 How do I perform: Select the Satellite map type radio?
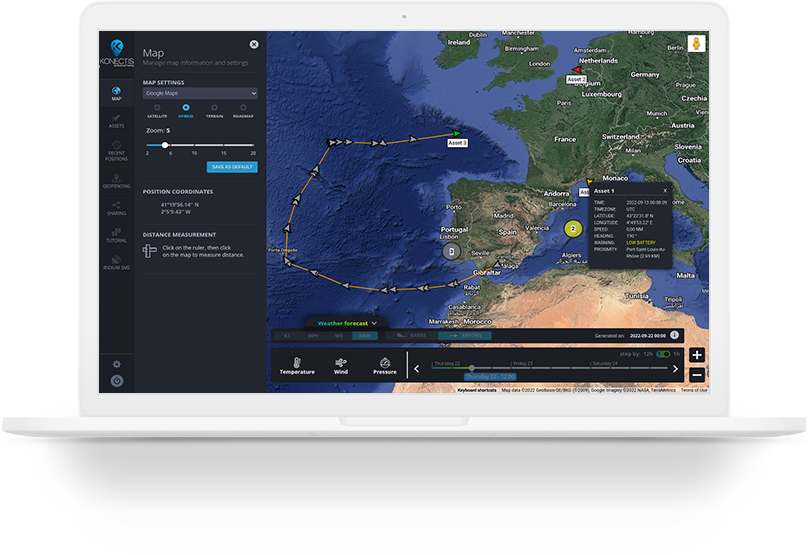(x=157, y=106)
